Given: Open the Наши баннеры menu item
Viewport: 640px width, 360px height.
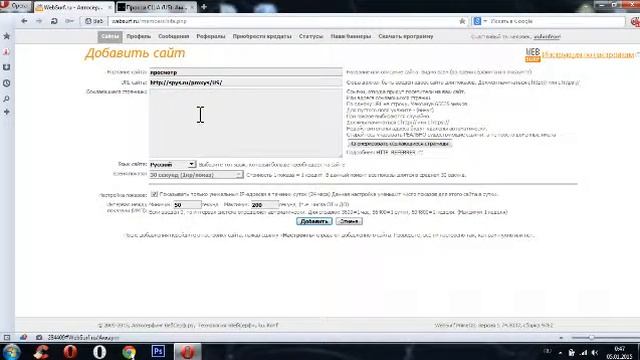Looking at the screenshot, I should [351, 36].
